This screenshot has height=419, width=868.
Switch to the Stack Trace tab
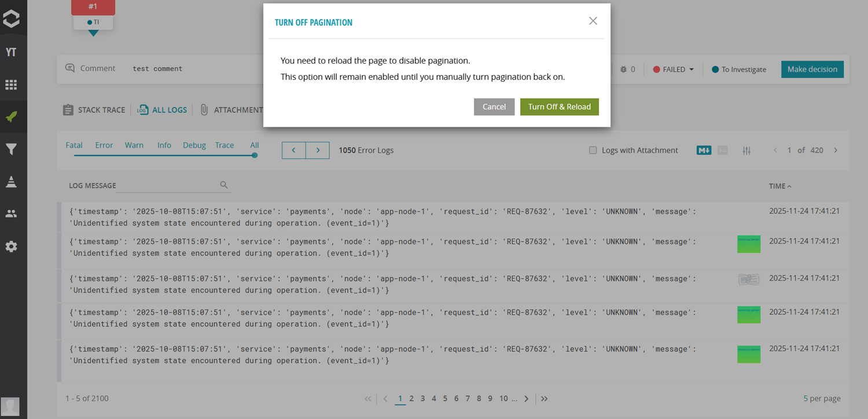tap(94, 109)
